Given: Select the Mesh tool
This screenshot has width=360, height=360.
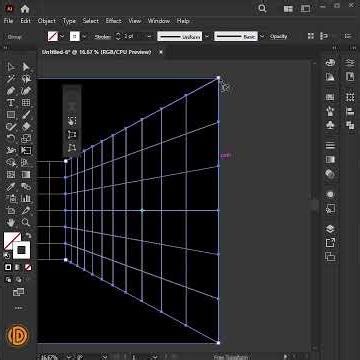Looking at the screenshot, I should [11, 174].
